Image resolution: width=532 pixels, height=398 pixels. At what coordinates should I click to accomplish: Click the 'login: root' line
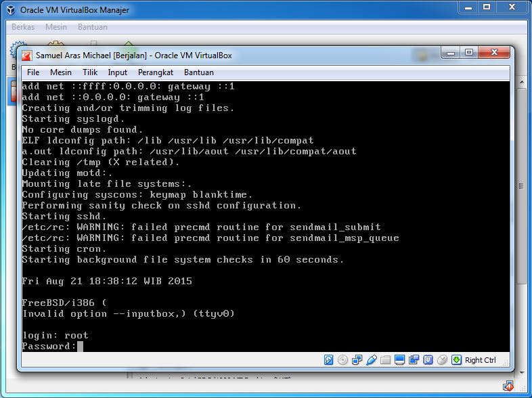coord(55,336)
